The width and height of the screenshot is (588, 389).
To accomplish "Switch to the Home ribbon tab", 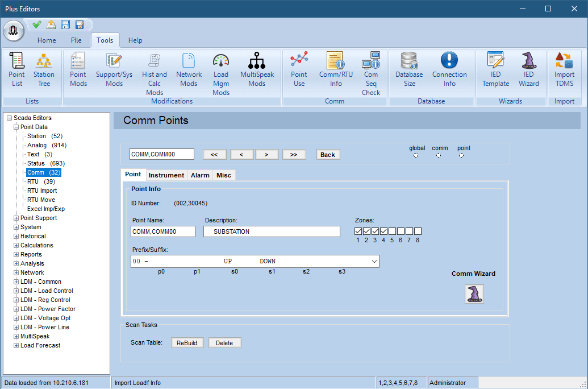I will [47, 40].
